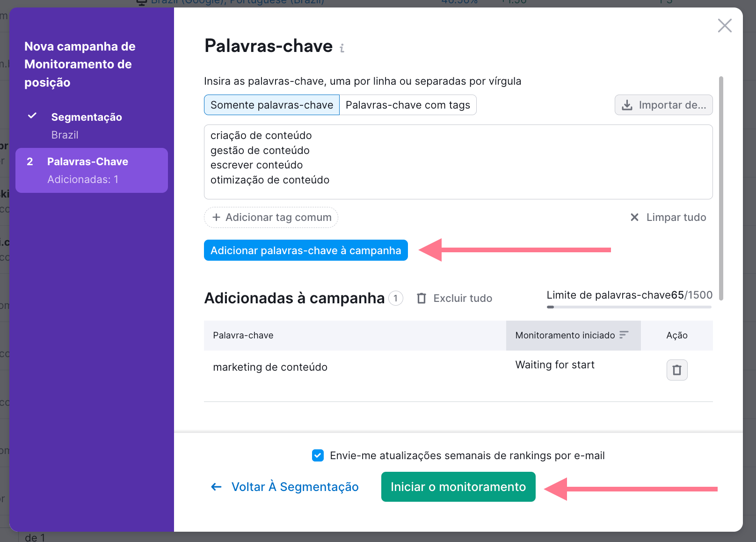Click Adicionar palavras-chave à campanha button
756x542 pixels.
tap(305, 250)
